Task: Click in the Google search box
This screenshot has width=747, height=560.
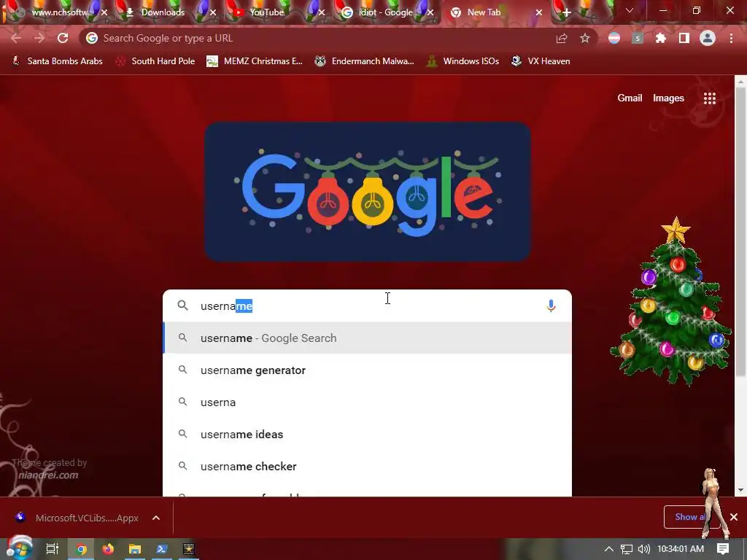Action: (x=367, y=306)
